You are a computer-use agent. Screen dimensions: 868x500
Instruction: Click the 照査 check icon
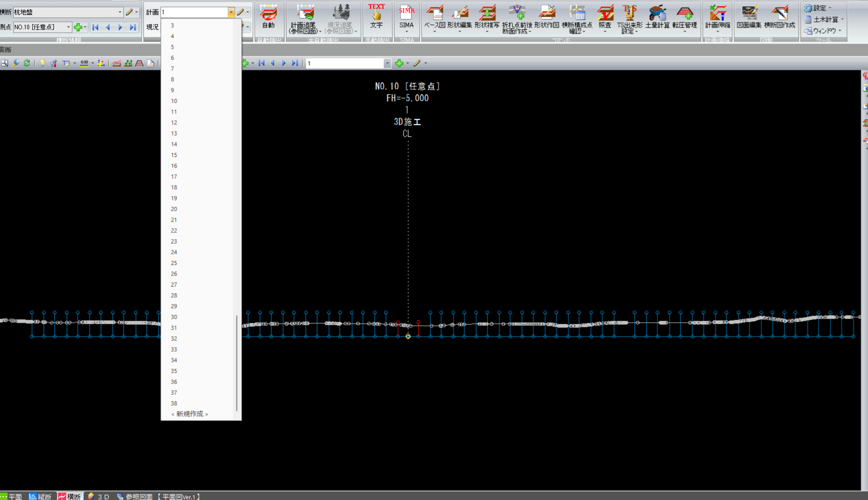[x=605, y=19]
